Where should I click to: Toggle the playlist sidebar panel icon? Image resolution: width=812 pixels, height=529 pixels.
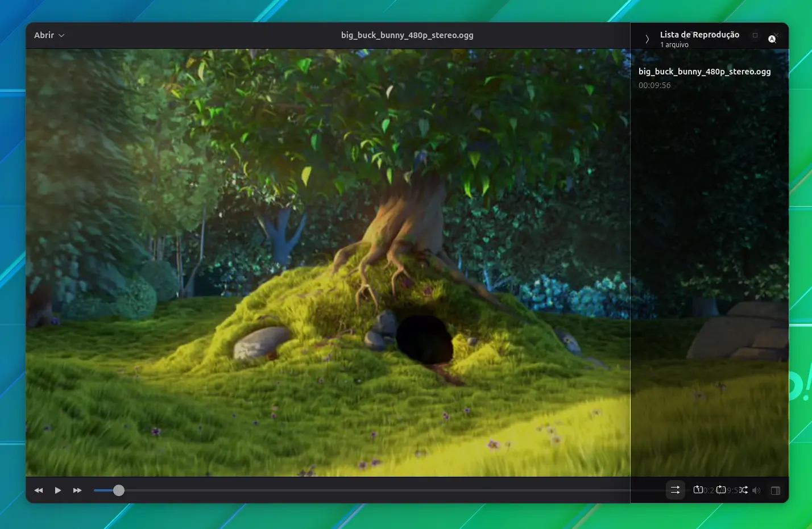pos(775,490)
